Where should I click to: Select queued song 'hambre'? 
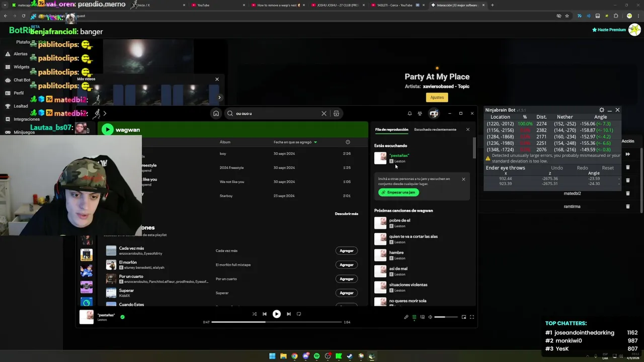click(x=423, y=255)
